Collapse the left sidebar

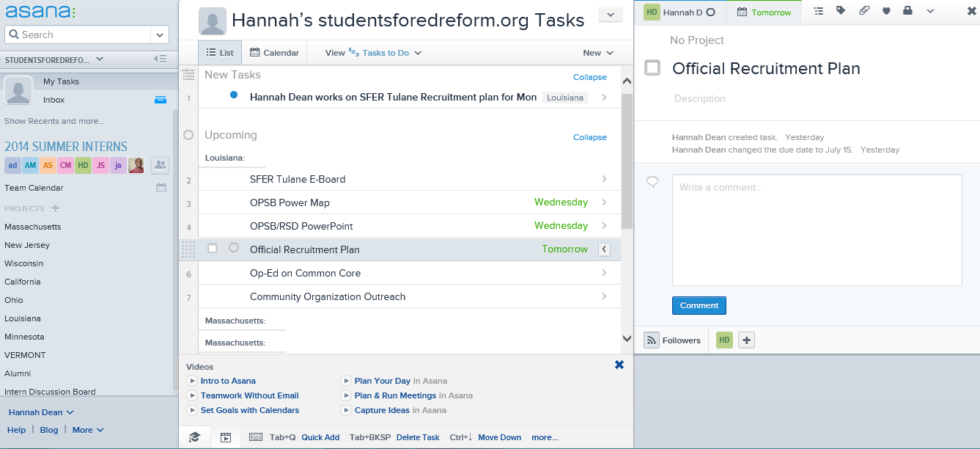(x=159, y=59)
